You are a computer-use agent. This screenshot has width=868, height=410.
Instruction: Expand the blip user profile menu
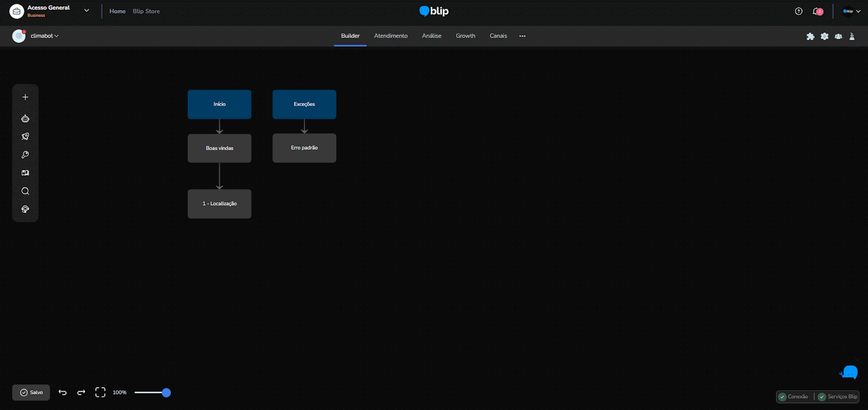pos(851,11)
